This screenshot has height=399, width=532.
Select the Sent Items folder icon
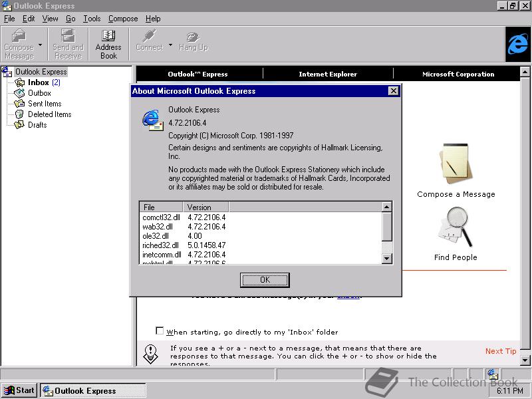point(19,104)
